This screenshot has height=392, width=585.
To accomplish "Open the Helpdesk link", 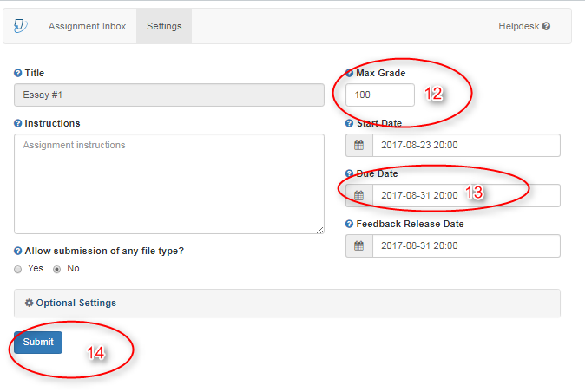I will coord(523,26).
